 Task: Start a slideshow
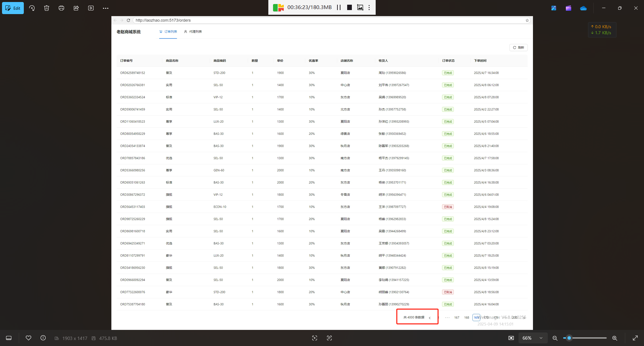(x=91, y=8)
